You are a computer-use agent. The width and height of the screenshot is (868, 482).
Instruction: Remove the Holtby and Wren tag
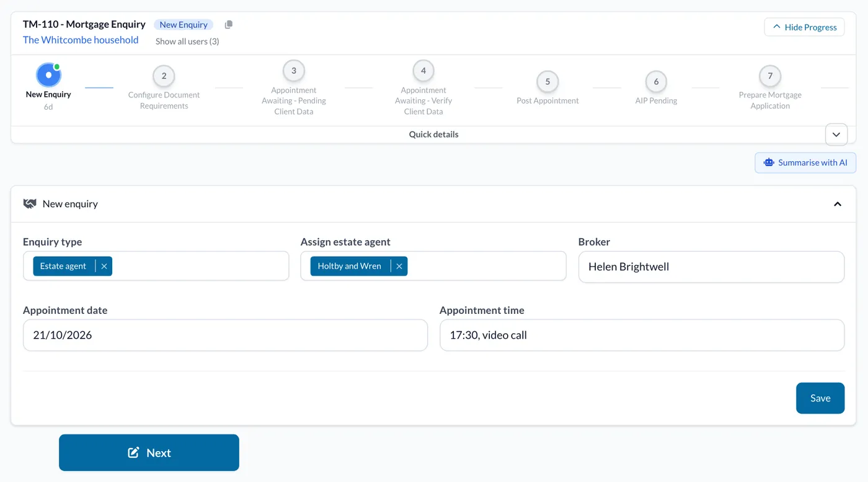(399, 266)
